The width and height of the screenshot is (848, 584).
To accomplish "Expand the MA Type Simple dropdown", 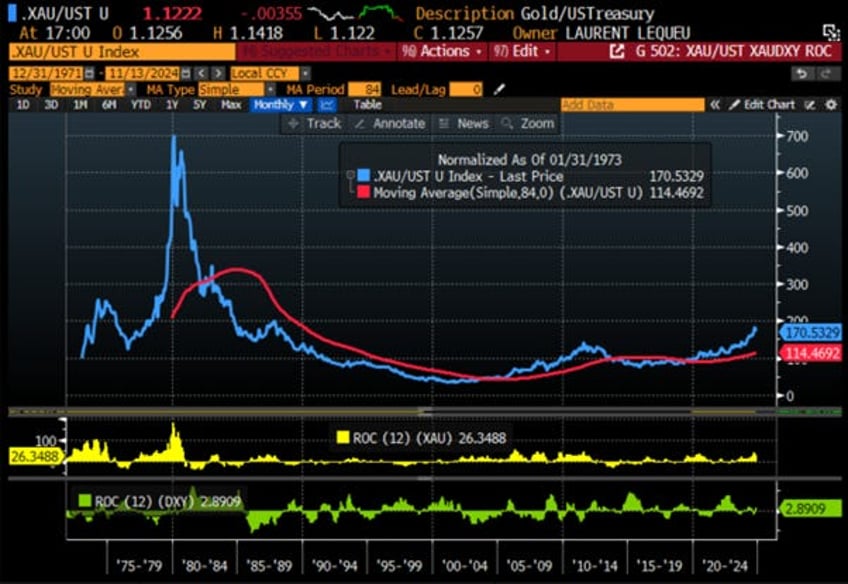I will tap(237, 89).
